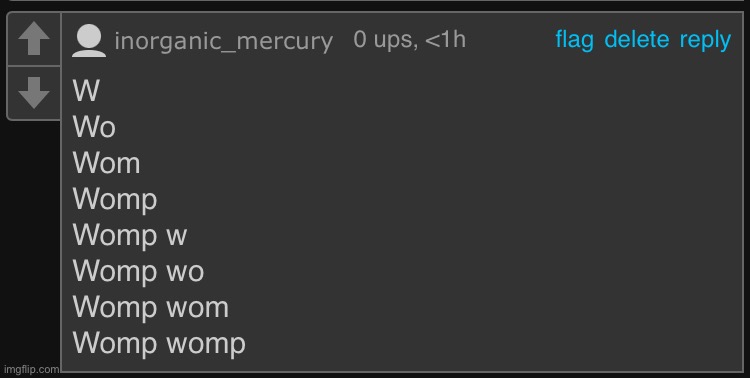This screenshot has height=378, width=750.
Task: Downvote the comment with the down arrow
Action: pyautogui.click(x=34, y=93)
